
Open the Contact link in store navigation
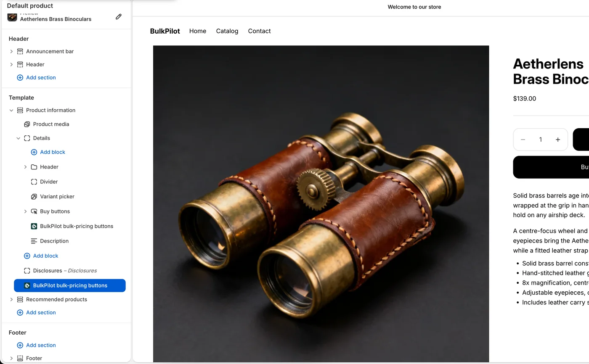click(x=259, y=31)
